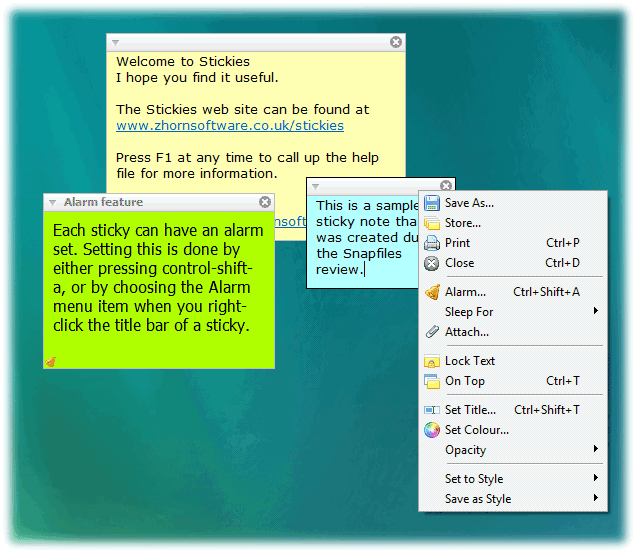
Task: Choose Attach... menu entry
Action: [513, 332]
